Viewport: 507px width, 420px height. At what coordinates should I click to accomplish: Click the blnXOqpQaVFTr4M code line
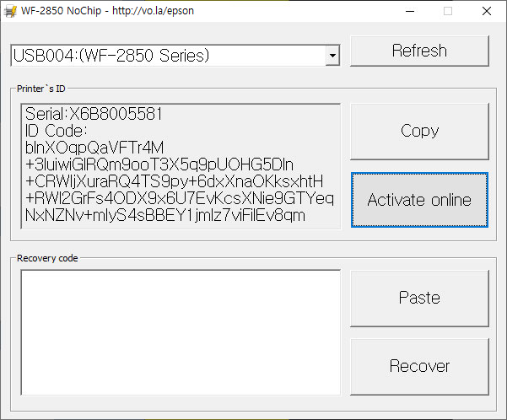(x=94, y=148)
